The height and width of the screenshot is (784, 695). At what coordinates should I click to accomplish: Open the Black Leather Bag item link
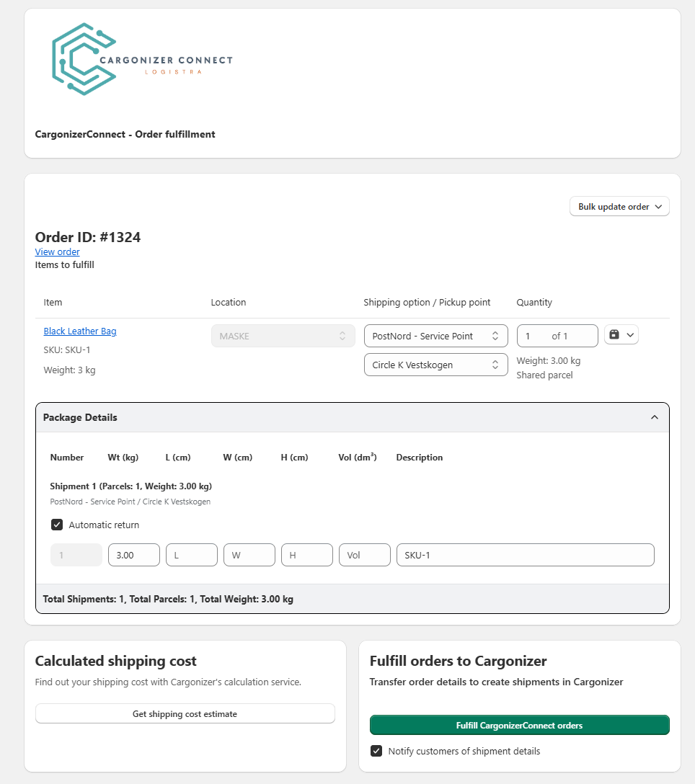80,331
